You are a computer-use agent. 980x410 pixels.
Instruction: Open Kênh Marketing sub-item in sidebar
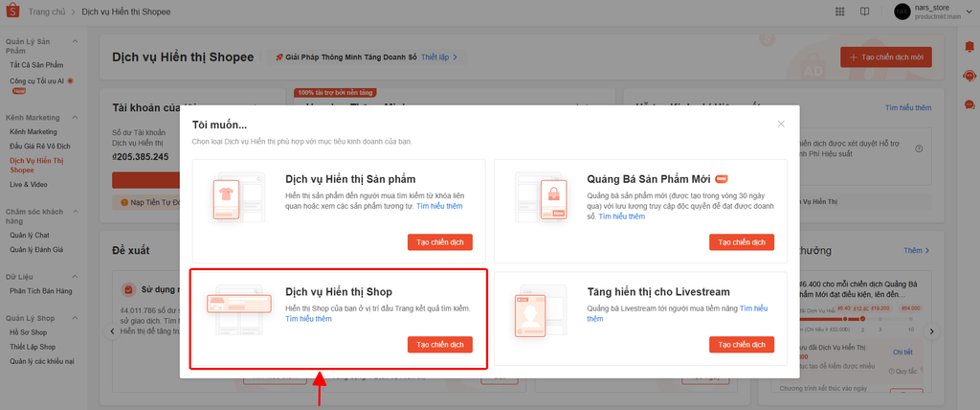point(33,132)
